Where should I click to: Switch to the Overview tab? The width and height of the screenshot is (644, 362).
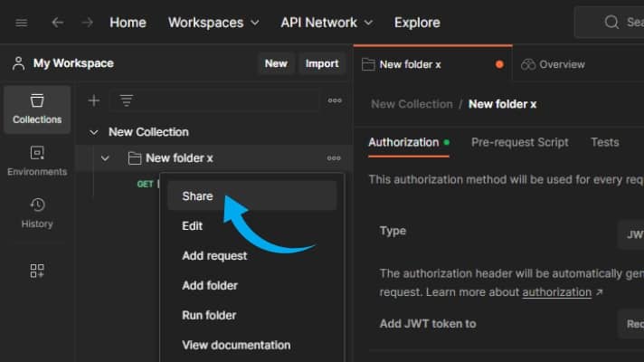coord(553,64)
